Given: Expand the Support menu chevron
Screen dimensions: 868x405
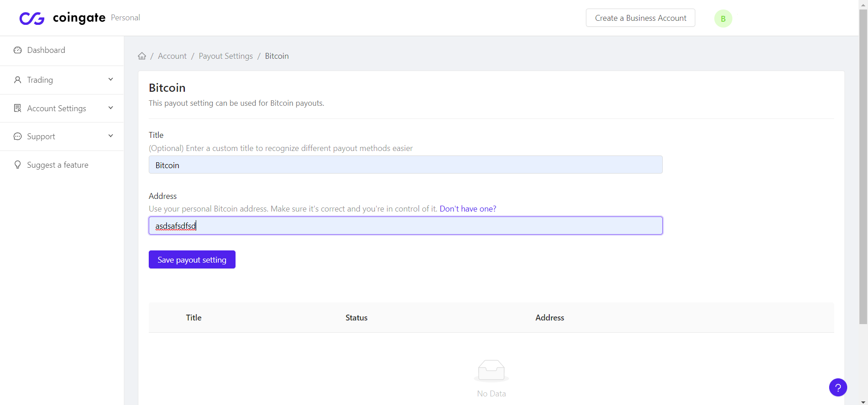Looking at the screenshot, I should click(x=111, y=136).
